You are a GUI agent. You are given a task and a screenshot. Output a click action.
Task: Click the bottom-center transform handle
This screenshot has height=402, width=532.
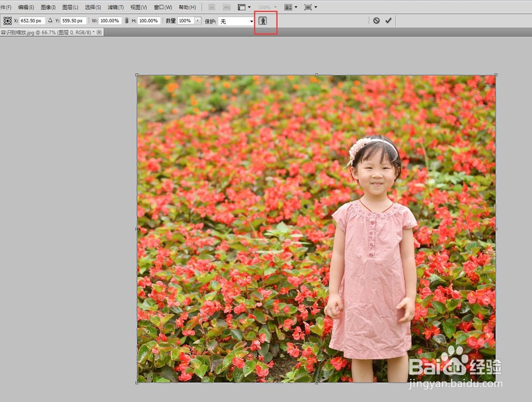click(x=317, y=383)
